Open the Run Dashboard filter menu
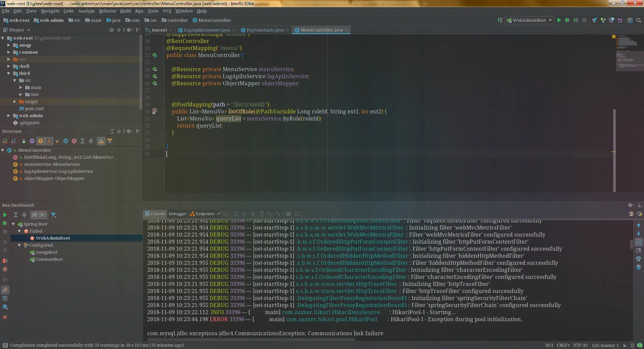The width and height of the screenshot is (644, 349). 53,215
